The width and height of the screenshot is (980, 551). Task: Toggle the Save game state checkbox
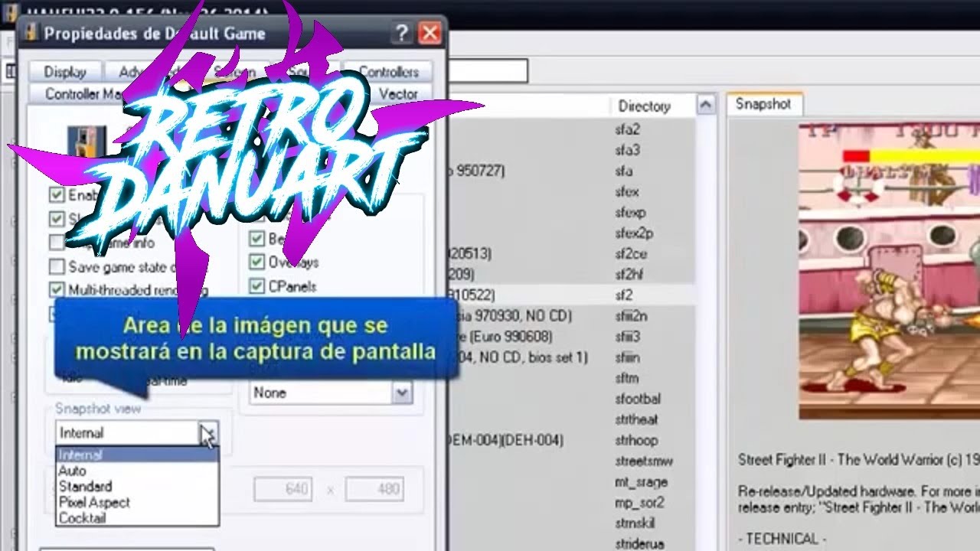57,267
